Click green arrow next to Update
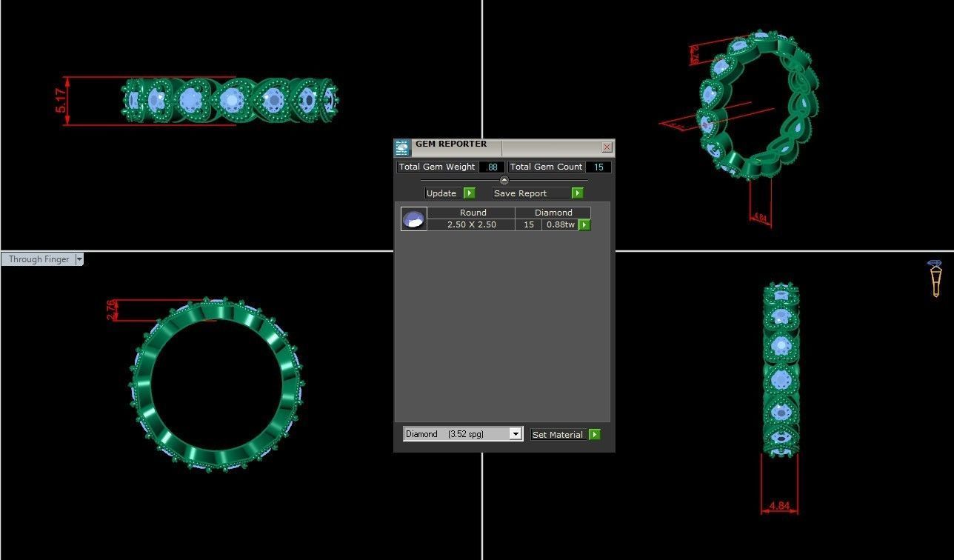954x560 pixels. pyautogui.click(x=470, y=193)
